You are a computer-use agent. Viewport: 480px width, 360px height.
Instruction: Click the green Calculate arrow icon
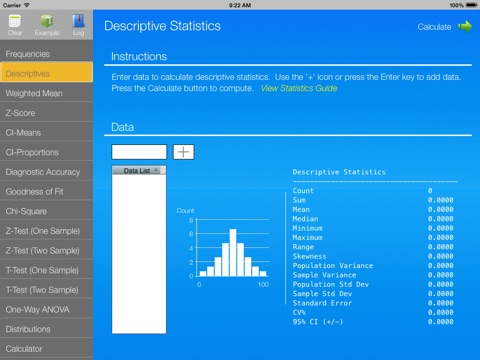tap(465, 26)
